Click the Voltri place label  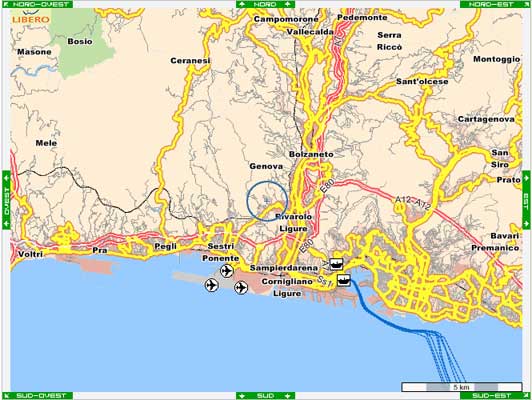point(31,254)
